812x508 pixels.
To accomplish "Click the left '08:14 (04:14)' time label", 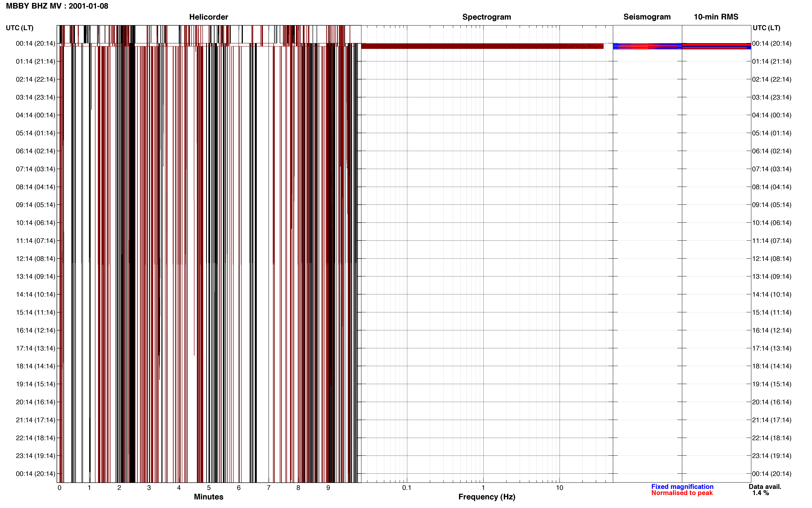I will (x=36, y=187).
